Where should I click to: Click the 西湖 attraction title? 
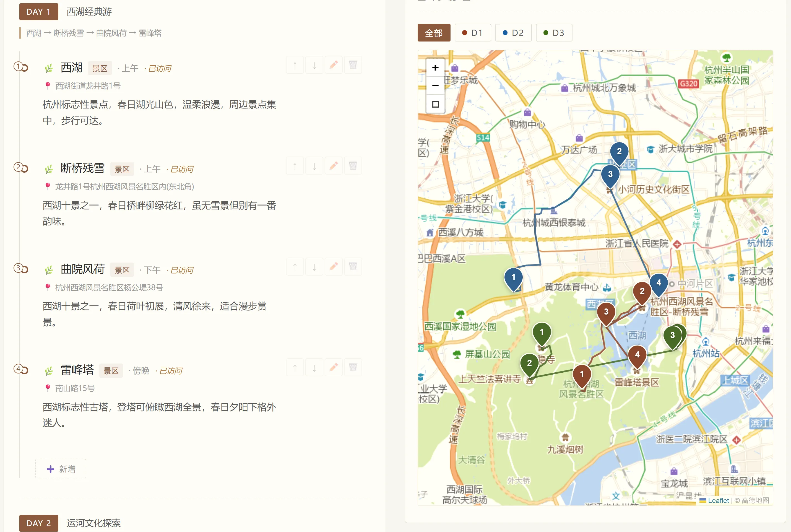pos(71,68)
